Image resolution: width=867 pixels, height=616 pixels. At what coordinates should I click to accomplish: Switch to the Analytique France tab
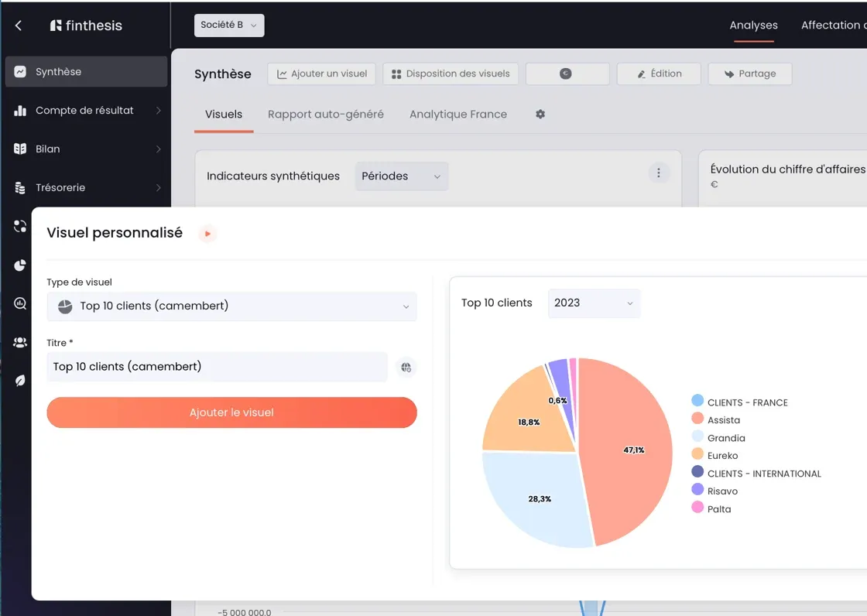pyautogui.click(x=457, y=114)
